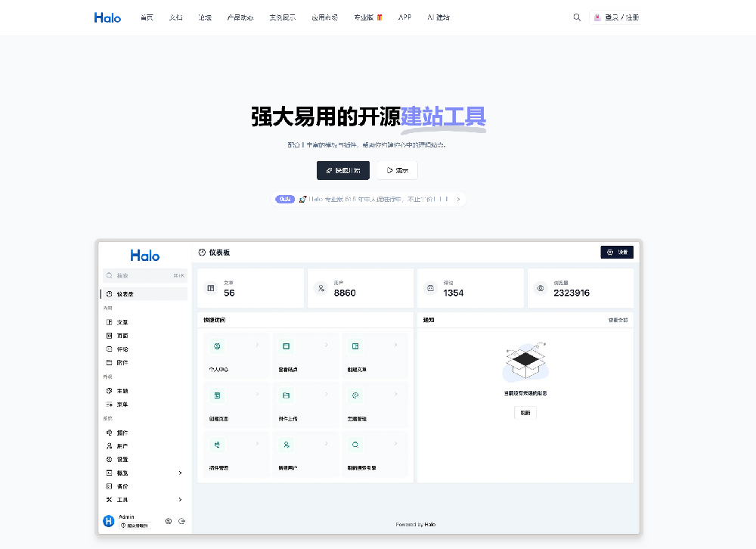Click the 新建用户 new user icon

click(286, 445)
